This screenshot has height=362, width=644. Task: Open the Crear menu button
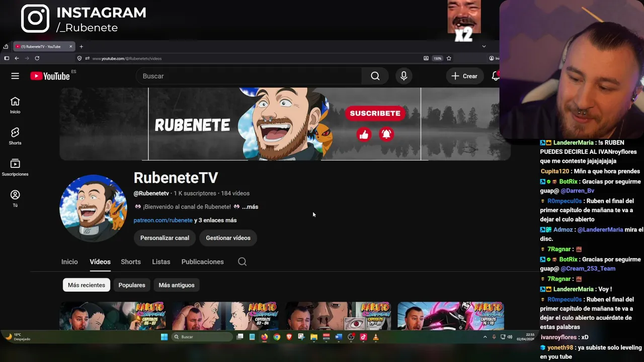pyautogui.click(x=464, y=76)
